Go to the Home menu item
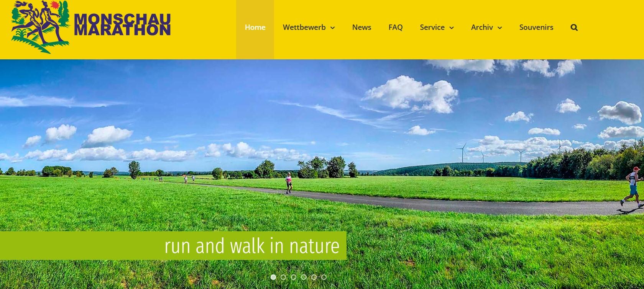Screen dimensions: 644x289 255,27
